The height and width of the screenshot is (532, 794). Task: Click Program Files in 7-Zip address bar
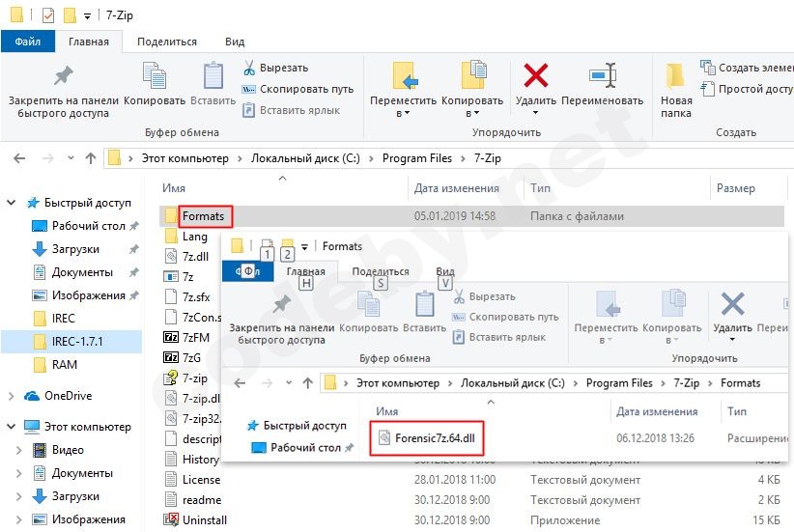[x=416, y=158]
